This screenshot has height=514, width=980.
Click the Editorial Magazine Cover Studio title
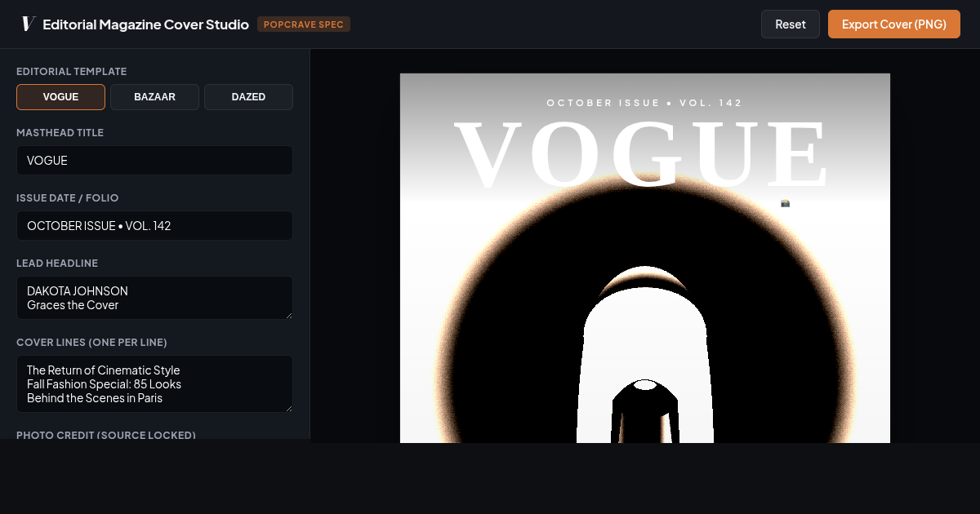[x=145, y=24]
